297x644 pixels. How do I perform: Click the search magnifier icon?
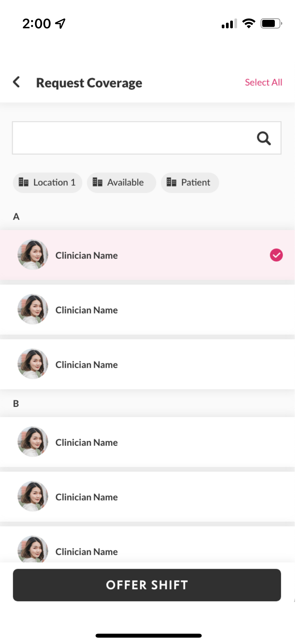264,138
